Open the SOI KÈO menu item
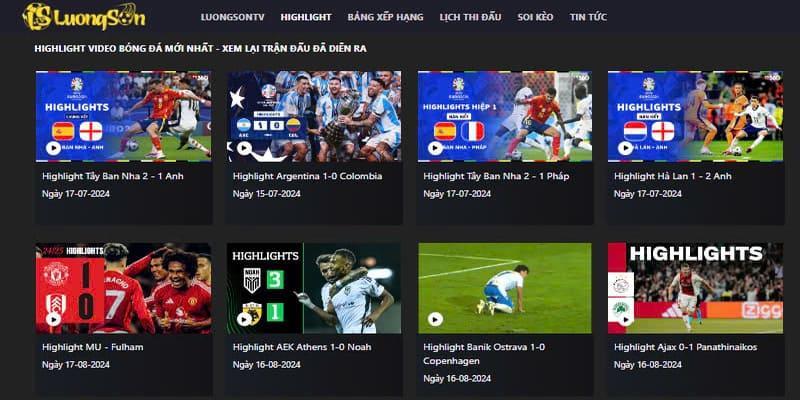The width and height of the screenshot is (800, 400). [535, 17]
